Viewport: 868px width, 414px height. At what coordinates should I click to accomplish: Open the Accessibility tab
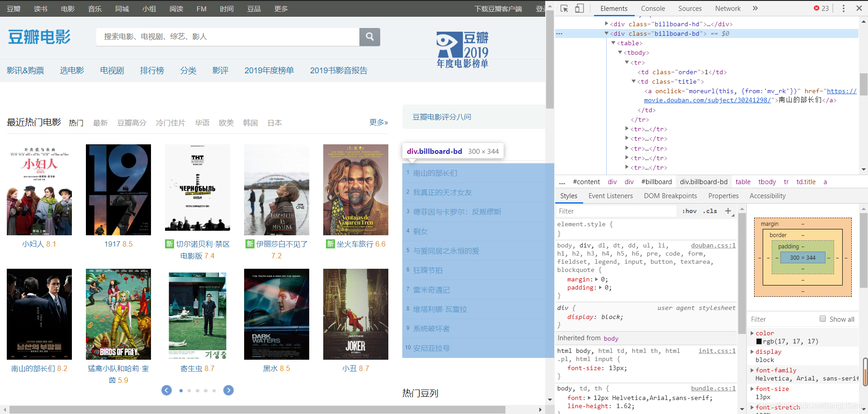[768, 196]
